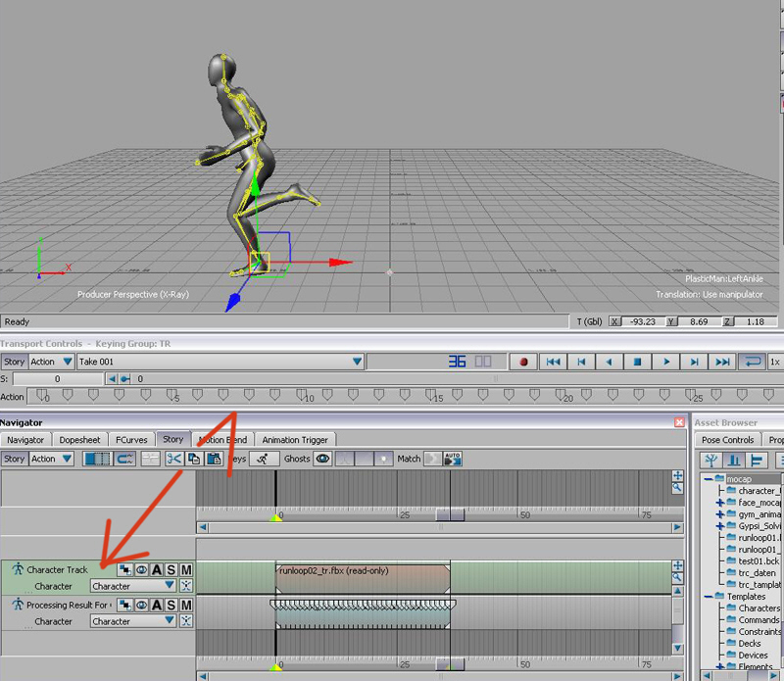
Task: Click the running figure icon in Story toolbar
Action: (261, 459)
